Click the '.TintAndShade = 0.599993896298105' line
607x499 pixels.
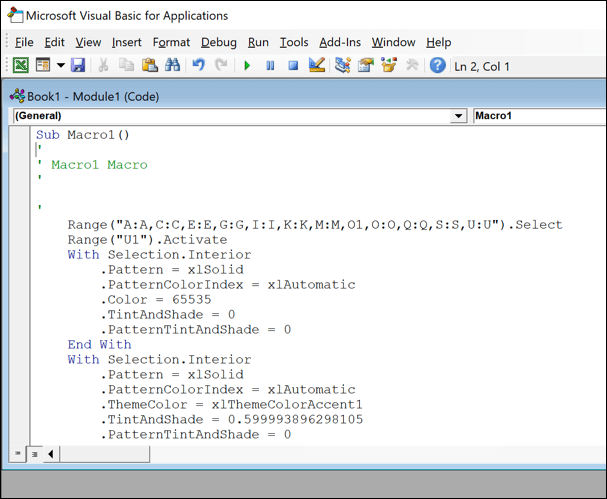231,420
